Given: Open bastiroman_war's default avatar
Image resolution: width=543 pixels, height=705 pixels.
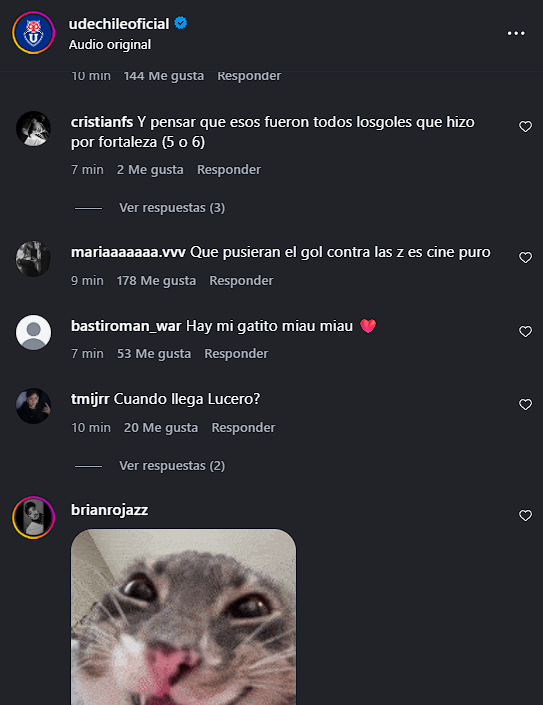Looking at the screenshot, I should pos(33,332).
